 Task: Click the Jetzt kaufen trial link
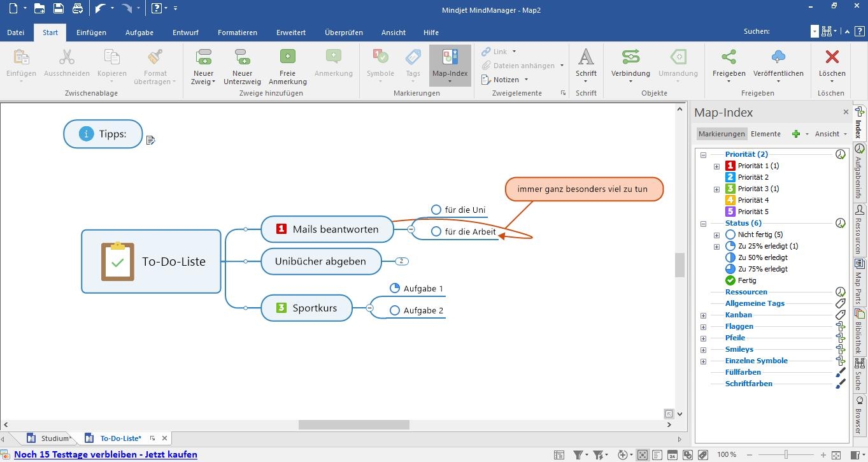pyautogui.click(x=106, y=454)
